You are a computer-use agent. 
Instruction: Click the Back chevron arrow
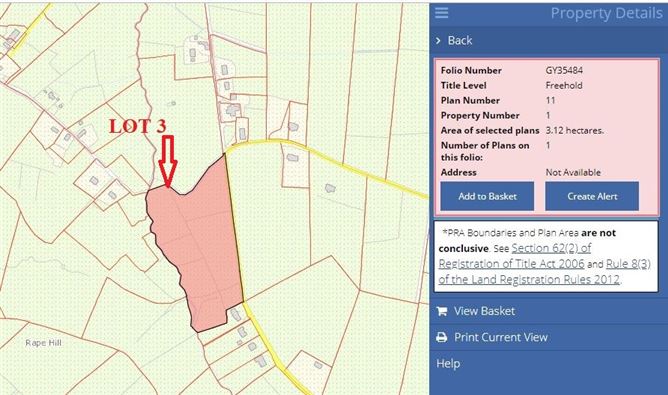(x=438, y=40)
